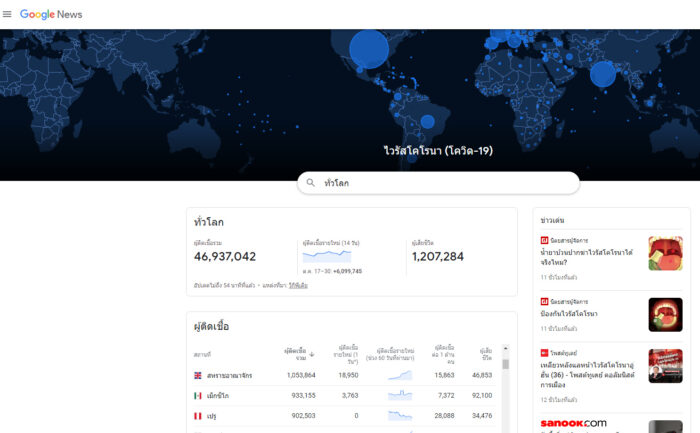Click the sanook.com publisher logo
Image resolution: width=700 pixels, height=433 pixels.
tap(573, 423)
